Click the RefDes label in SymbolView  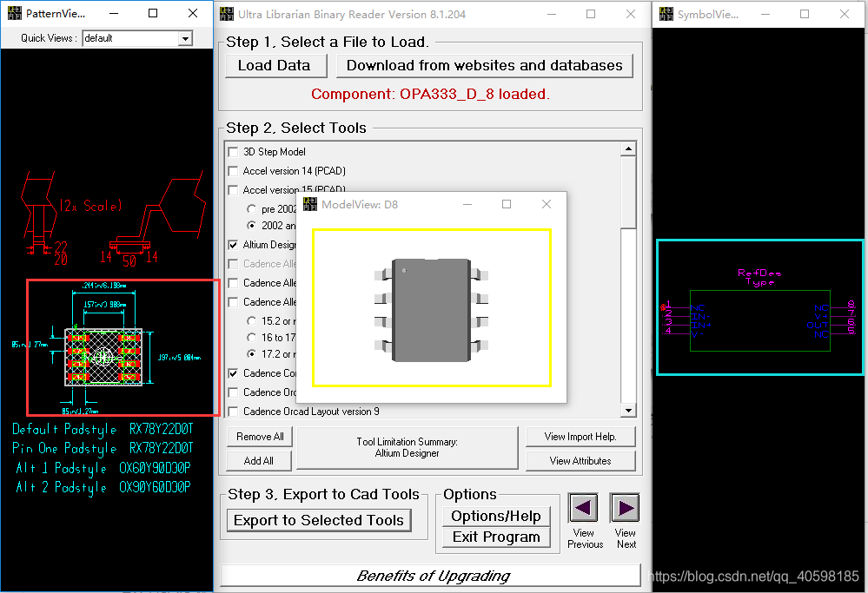759,273
